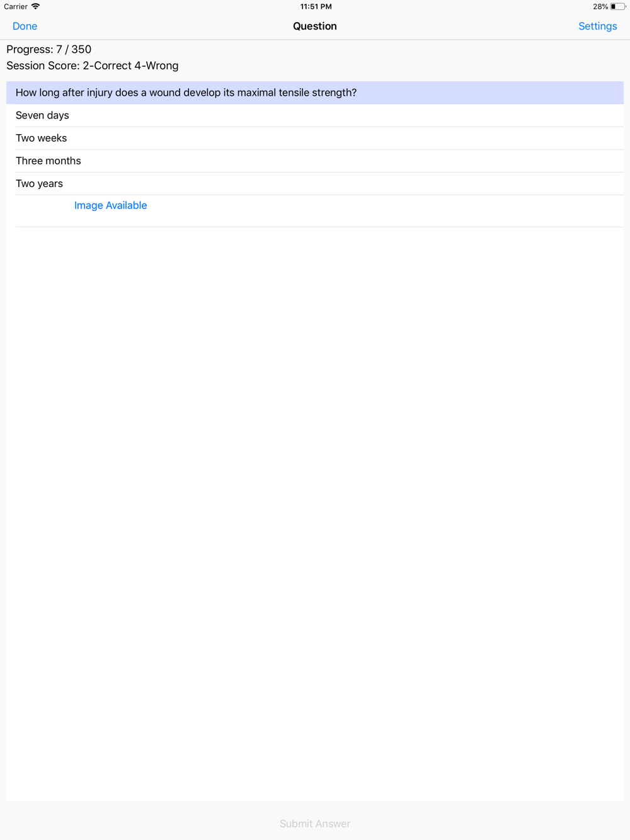
Task: Select the 'Two years' answer row
Action: 315,183
